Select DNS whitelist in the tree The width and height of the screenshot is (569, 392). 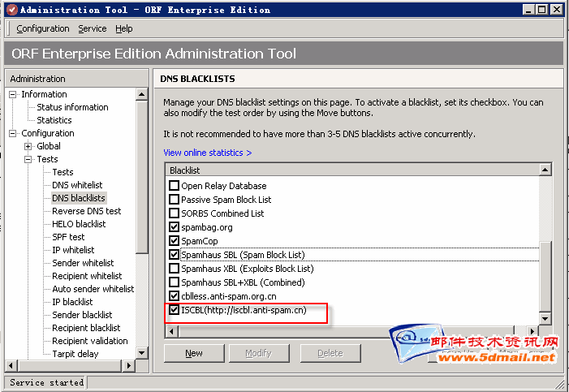77,185
